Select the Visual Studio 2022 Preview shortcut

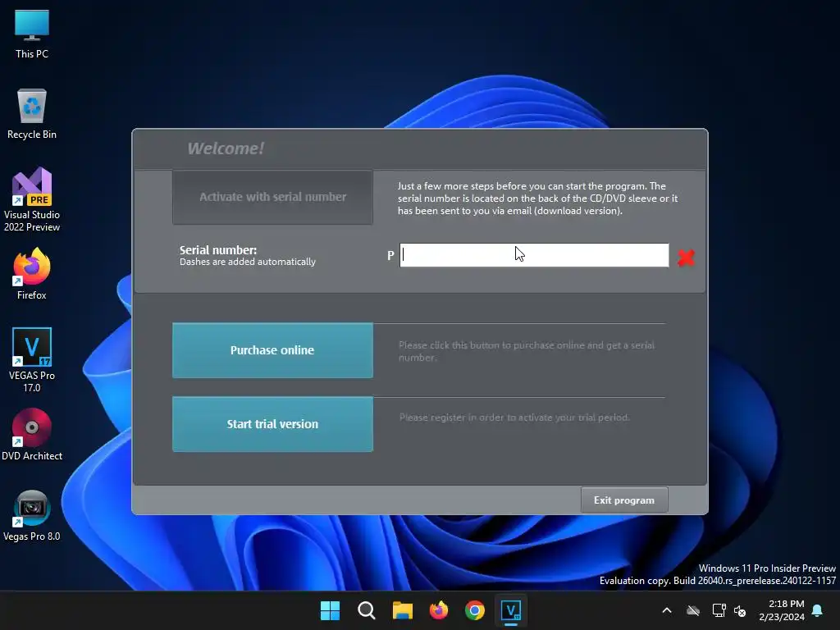(x=32, y=200)
